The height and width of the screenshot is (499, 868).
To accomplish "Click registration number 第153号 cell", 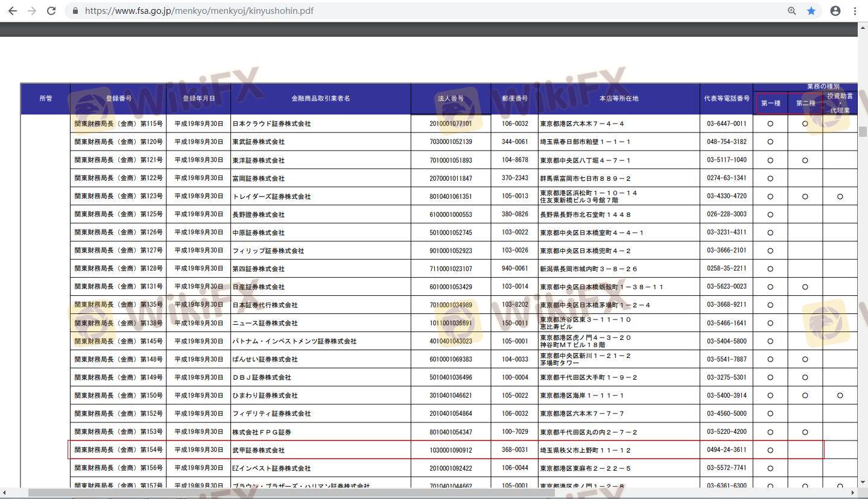I will pyautogui.click(x=118, y=432).
